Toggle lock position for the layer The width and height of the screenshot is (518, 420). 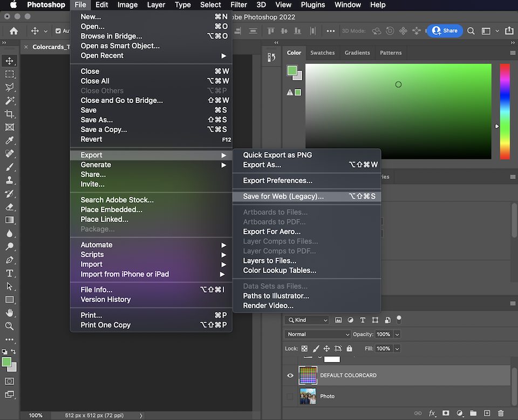327,348
